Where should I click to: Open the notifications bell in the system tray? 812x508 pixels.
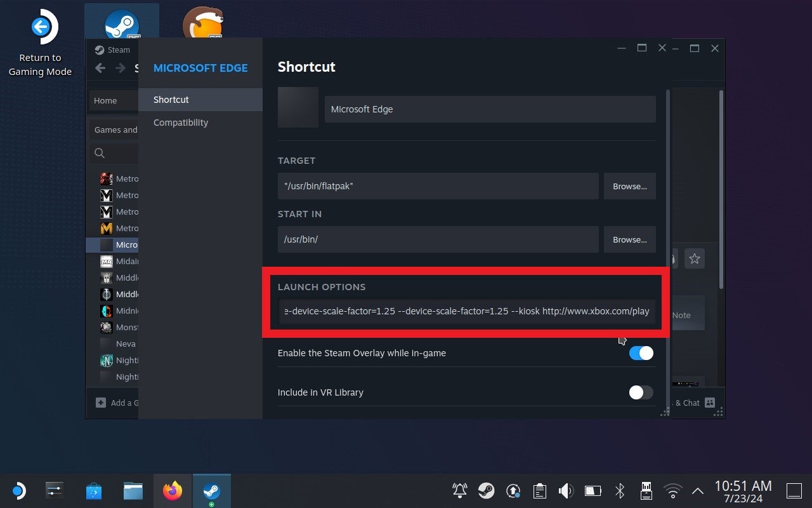(459, 490)
